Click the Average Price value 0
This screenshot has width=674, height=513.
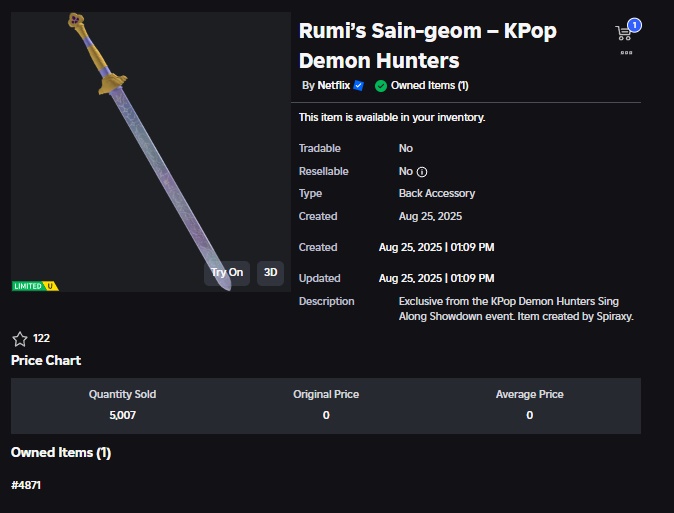coord(530,415)
